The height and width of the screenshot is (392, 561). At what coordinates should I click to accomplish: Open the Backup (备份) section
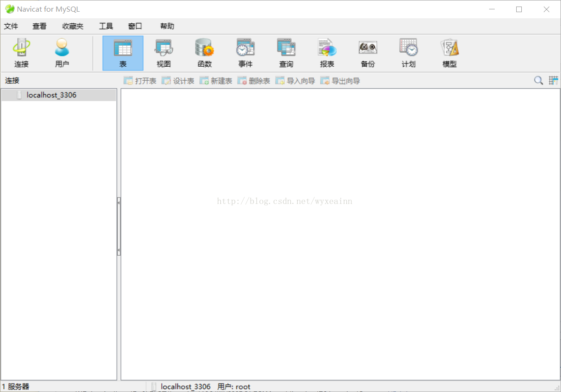[368, 53]
